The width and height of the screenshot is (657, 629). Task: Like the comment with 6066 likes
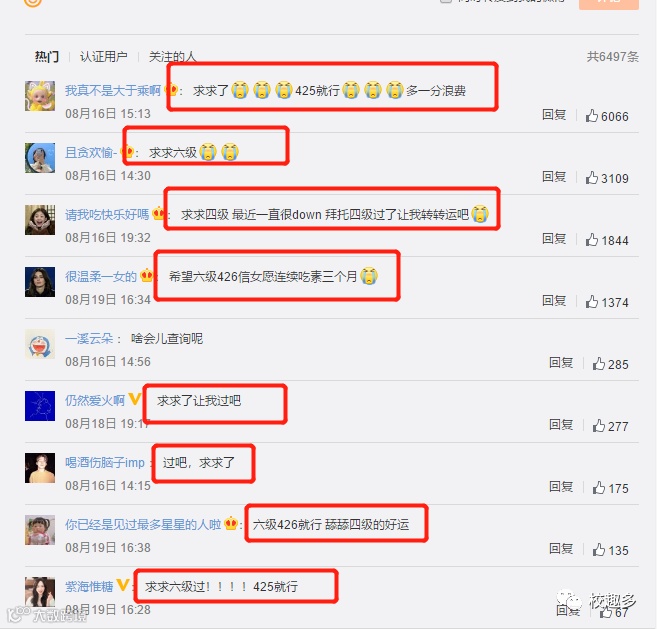[591, 116]
